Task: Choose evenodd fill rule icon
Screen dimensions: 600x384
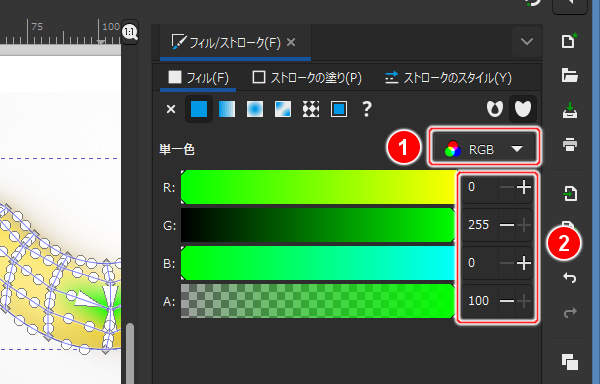Action: (494, 109)
